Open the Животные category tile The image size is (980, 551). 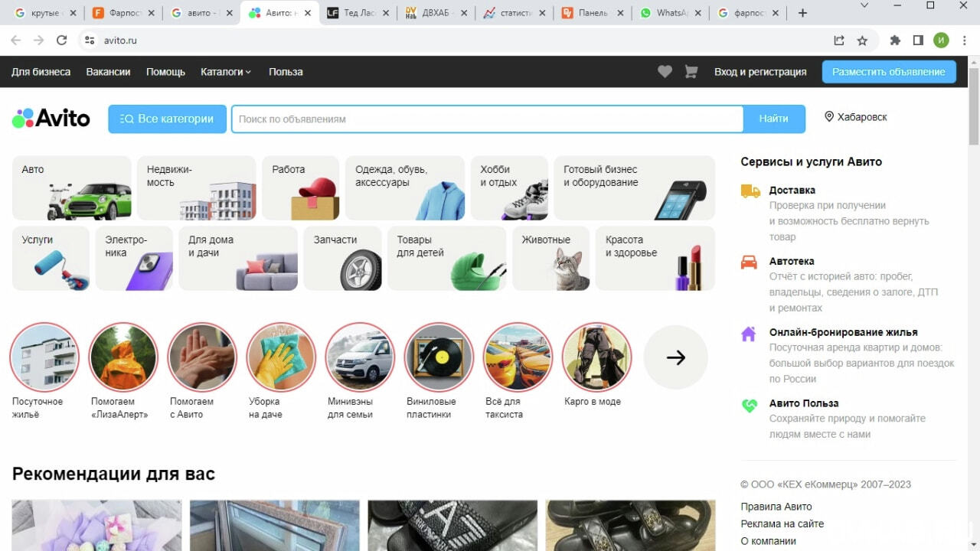coord(551,258)
